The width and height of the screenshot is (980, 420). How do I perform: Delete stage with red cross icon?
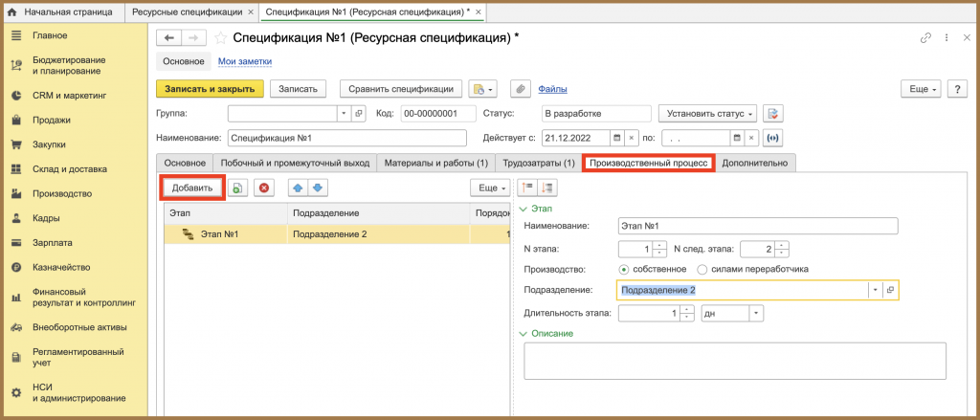264,188
